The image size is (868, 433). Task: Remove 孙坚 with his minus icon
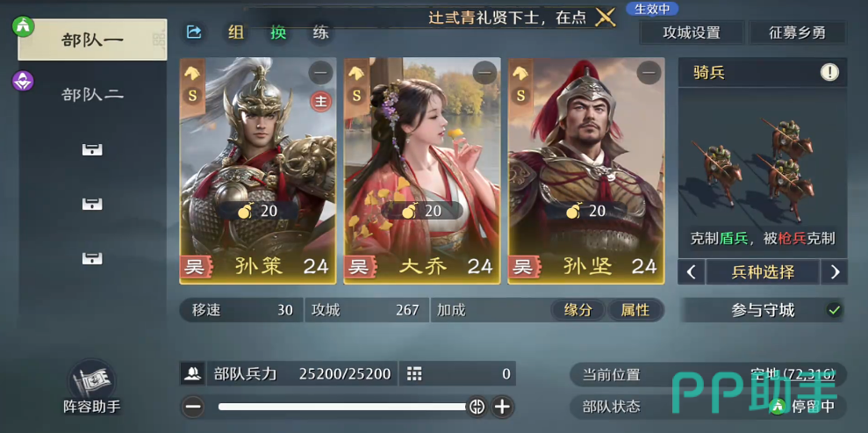tap(649, 73)
